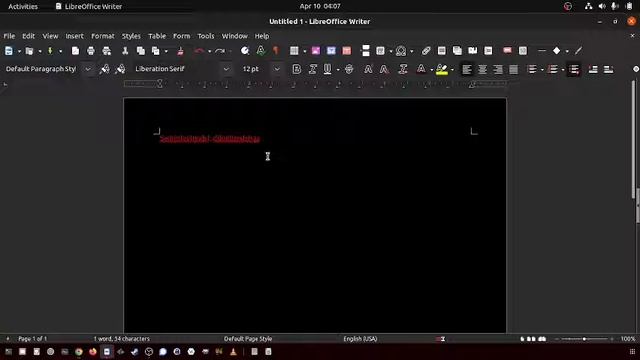
Task: Click the red underlined text in document
Action: [209, 139]
